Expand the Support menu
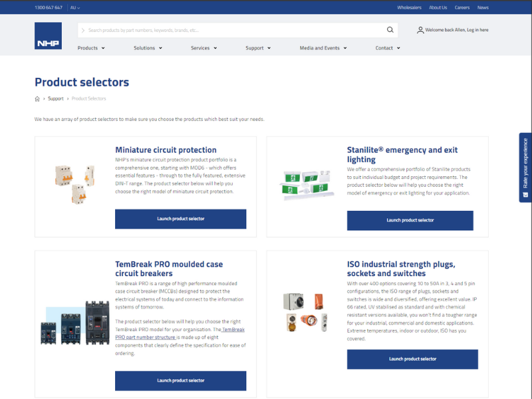The height and width of the screenshot is (399, 532). (258, 48)
